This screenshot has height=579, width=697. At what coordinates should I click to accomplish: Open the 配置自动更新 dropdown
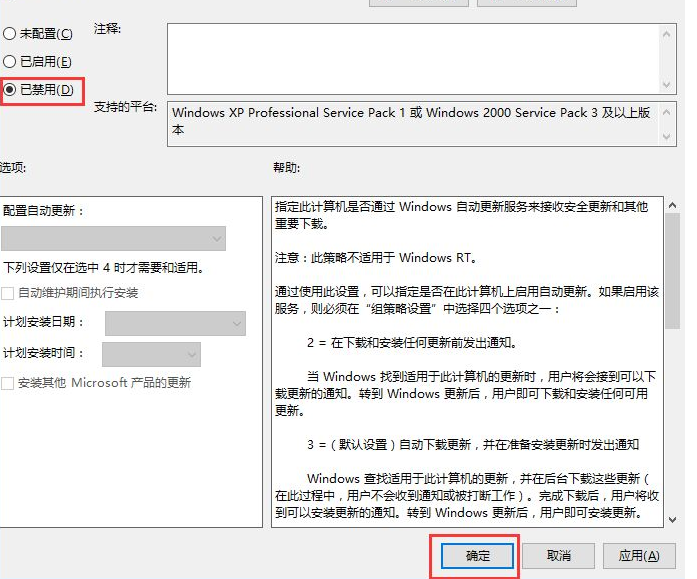pos(113,238)
